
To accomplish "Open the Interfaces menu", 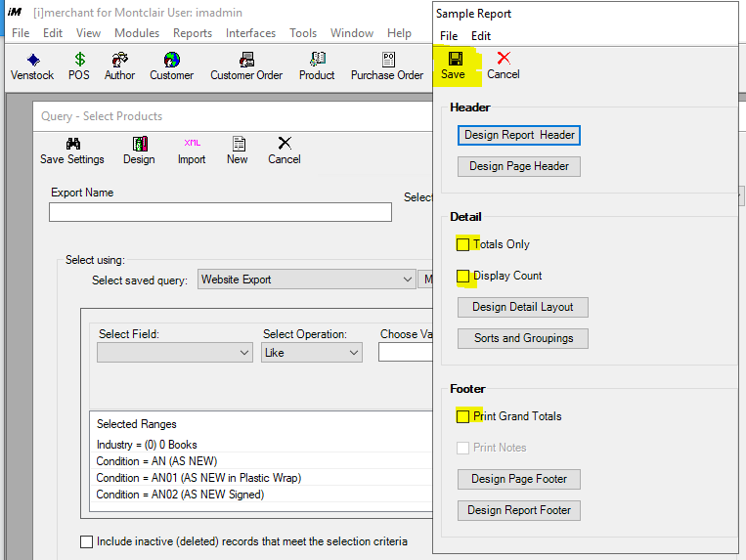I will tap(250, 33).
